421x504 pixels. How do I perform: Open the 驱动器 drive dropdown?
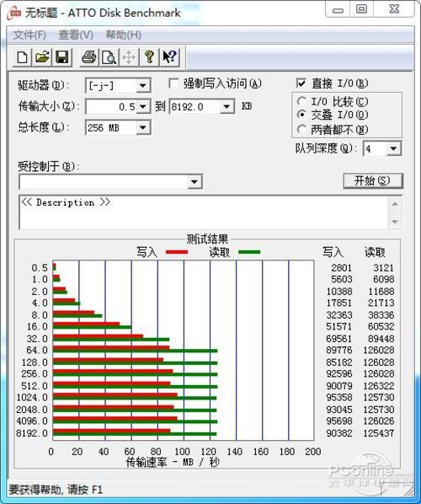click(142, 86)
